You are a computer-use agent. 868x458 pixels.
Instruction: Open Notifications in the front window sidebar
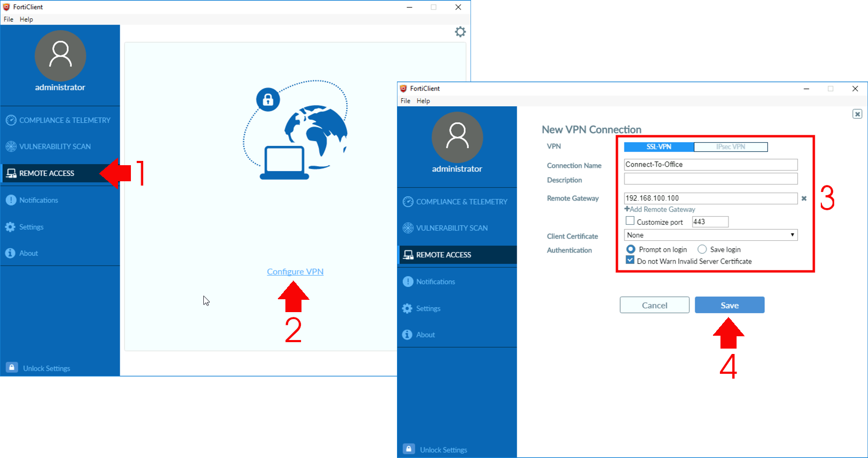(429, 282)
